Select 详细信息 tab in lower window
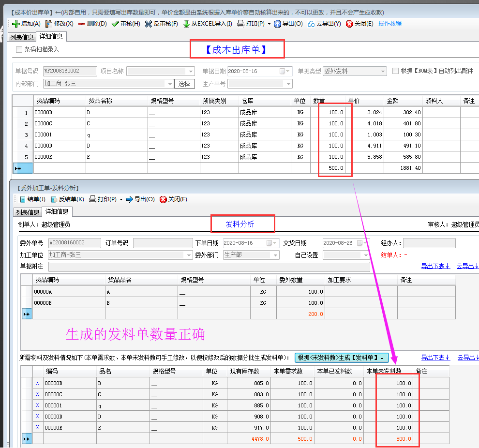Viewport: 479px width, 448px height. 57,212
